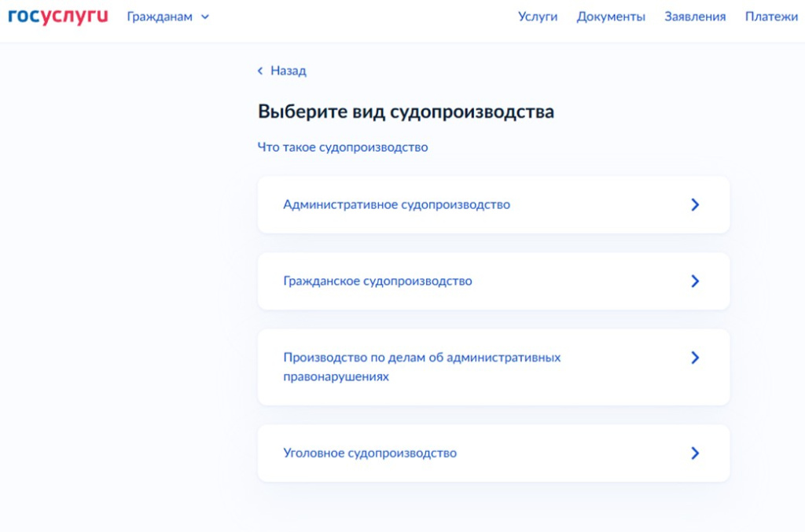Open the Платежи section

772,17
